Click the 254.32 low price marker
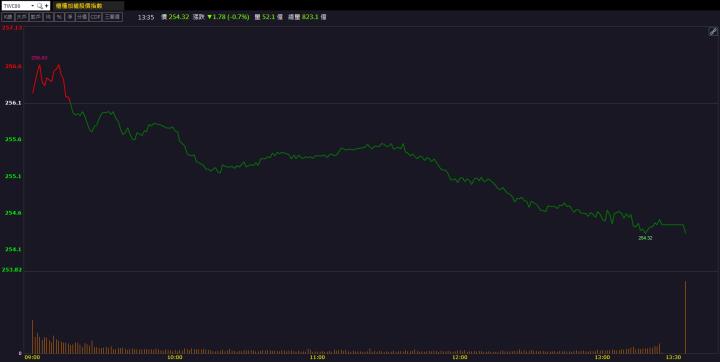The width and height of the screenshot is (720, 362). 645,238
